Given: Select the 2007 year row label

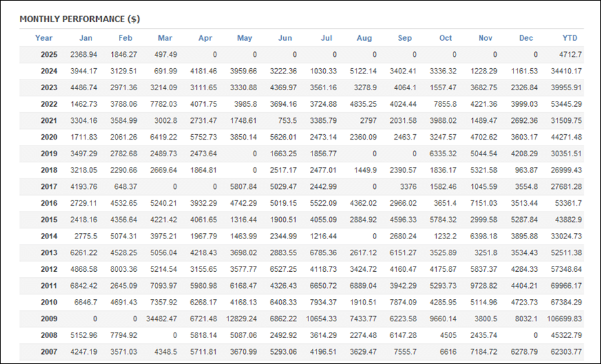Looking at the screenshot, I should coord(49,351).
